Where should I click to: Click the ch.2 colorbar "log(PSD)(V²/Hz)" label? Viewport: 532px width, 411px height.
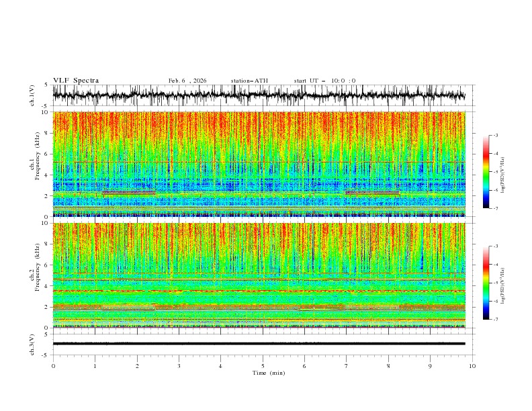coord(502,286)
